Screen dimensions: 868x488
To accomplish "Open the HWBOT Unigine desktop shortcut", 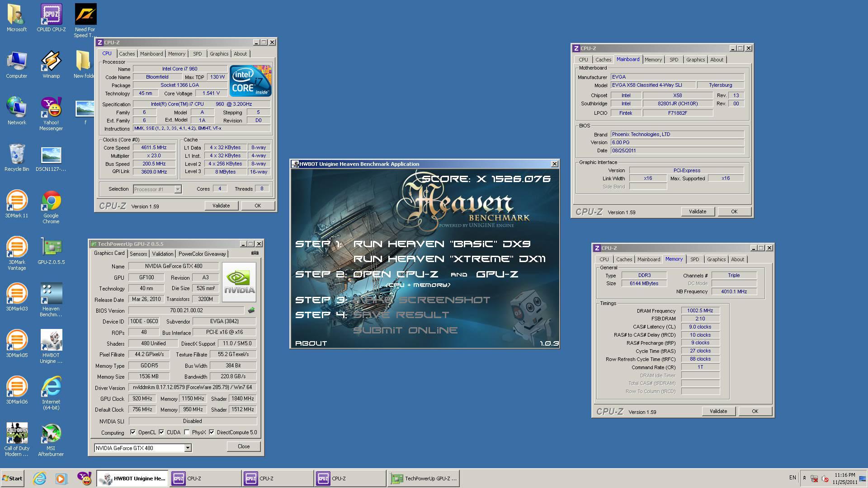I will tap(51, 347).
